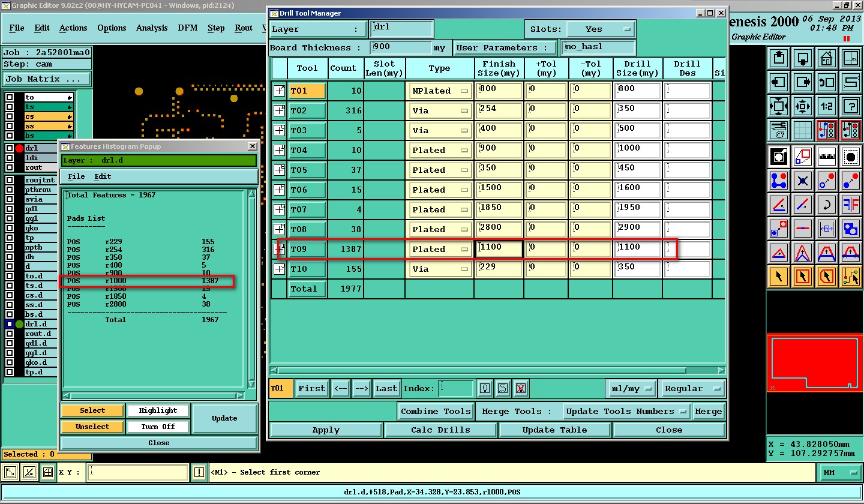Click the mirror F flip icon

(851, 205)
